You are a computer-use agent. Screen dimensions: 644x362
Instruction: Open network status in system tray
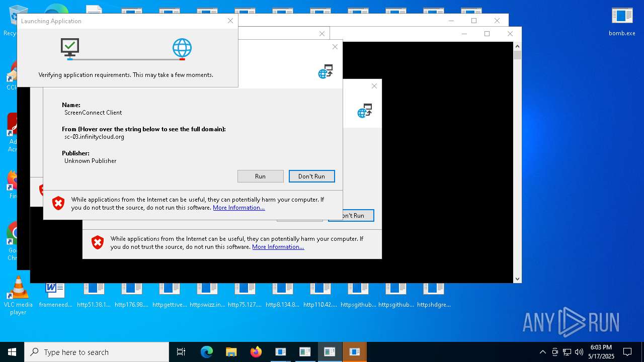567,352
